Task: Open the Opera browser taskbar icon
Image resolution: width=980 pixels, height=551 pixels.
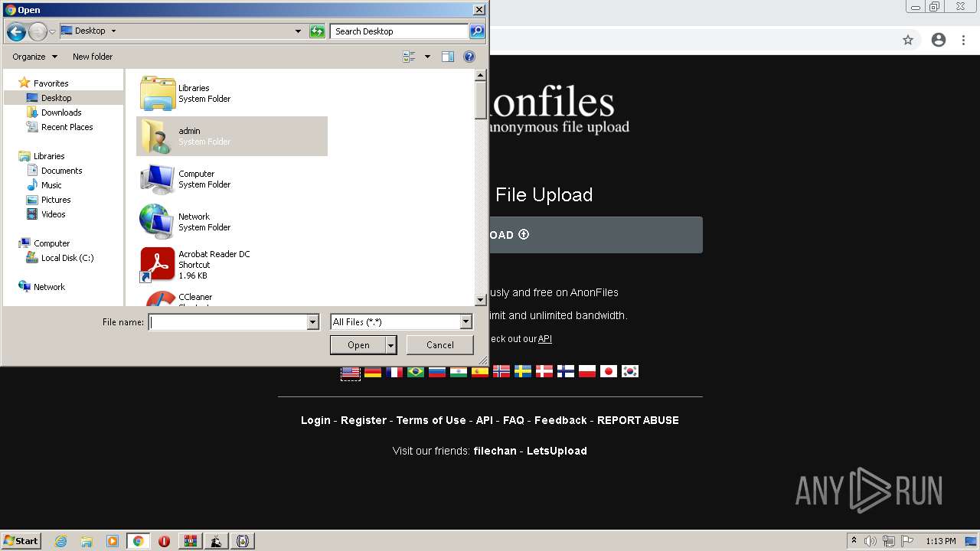Action: click(164, 541)
